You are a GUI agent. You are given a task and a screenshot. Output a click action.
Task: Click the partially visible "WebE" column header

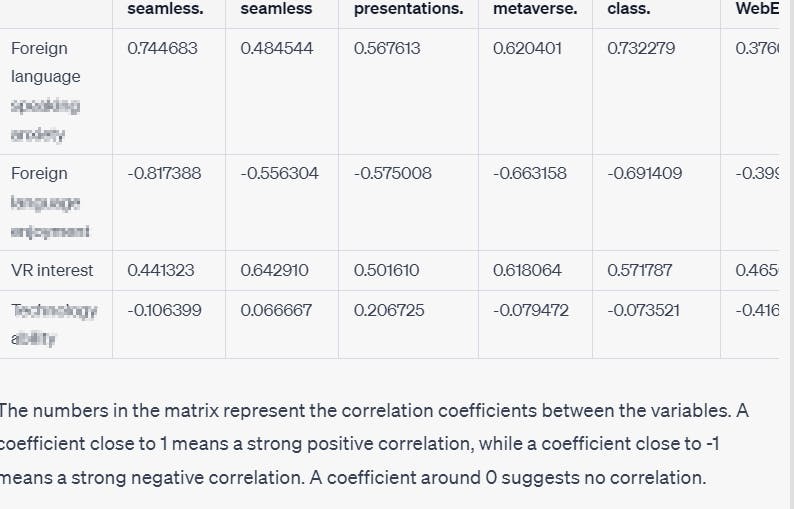[757, 9]
